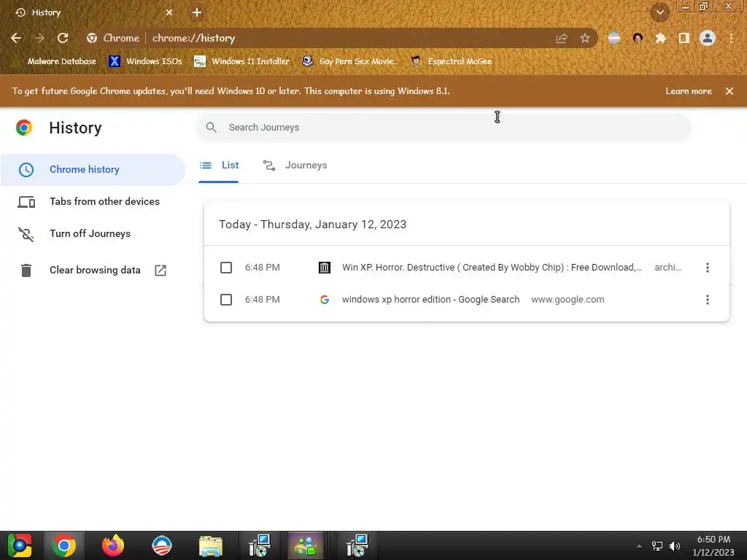This screenshot has height=560, width=747.
Task: Open the Win XP Horror Destructive history link
Action: (x=492, y=268)
